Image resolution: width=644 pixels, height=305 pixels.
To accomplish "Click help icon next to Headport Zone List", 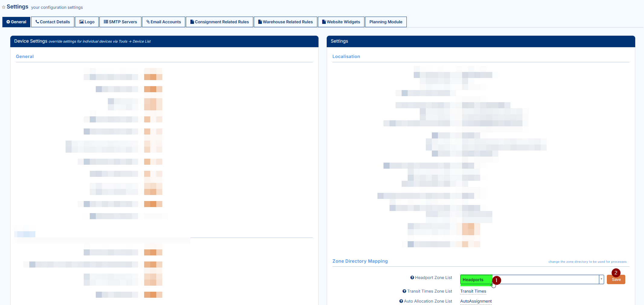I will coord(412,277).
